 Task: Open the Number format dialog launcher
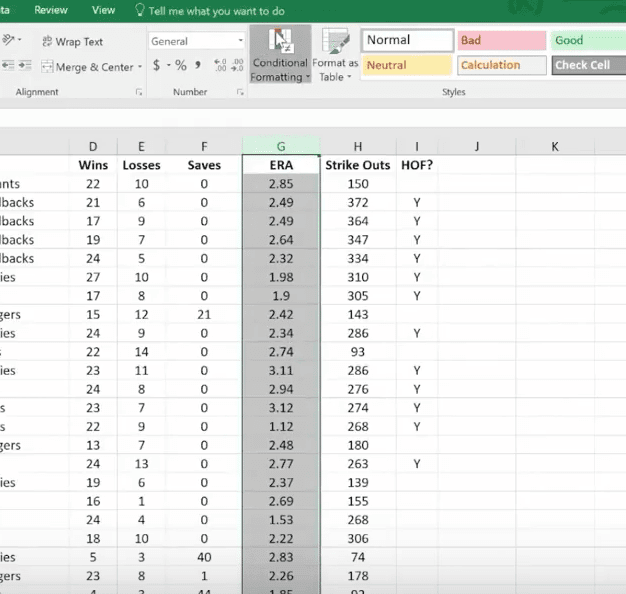(240, 92)
